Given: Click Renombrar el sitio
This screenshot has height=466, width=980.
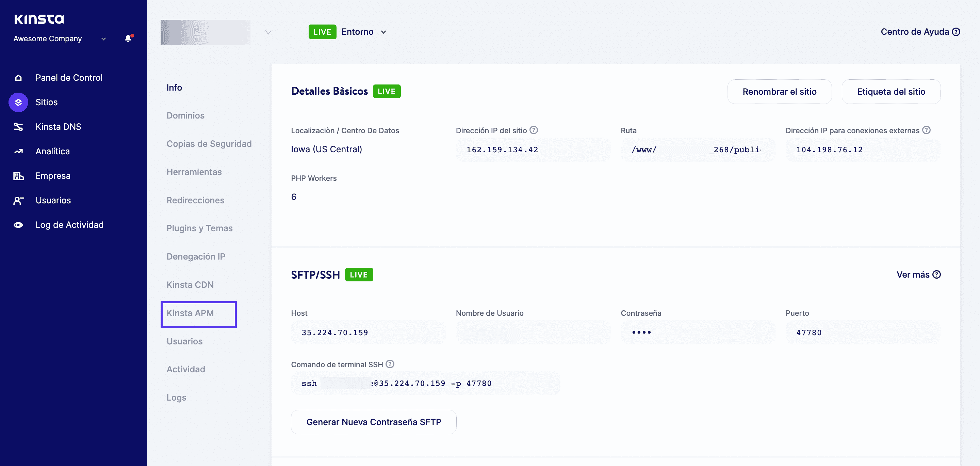Looking at the screenshot, I should point(779,91).
